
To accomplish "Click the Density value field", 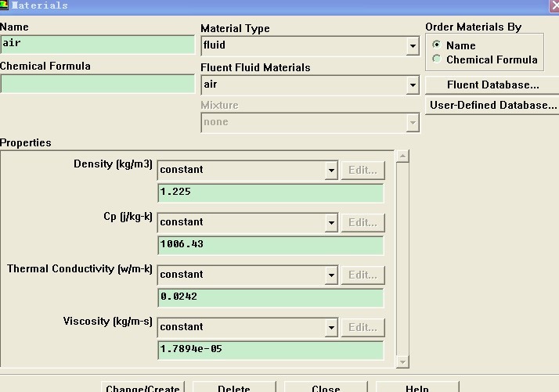I will pos(270,192).
